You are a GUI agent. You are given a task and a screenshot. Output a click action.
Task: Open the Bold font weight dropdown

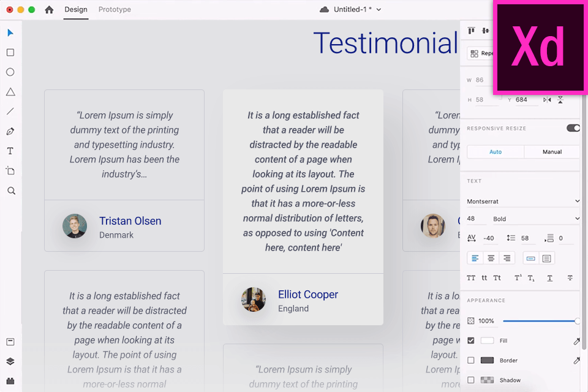pos(535,219)
